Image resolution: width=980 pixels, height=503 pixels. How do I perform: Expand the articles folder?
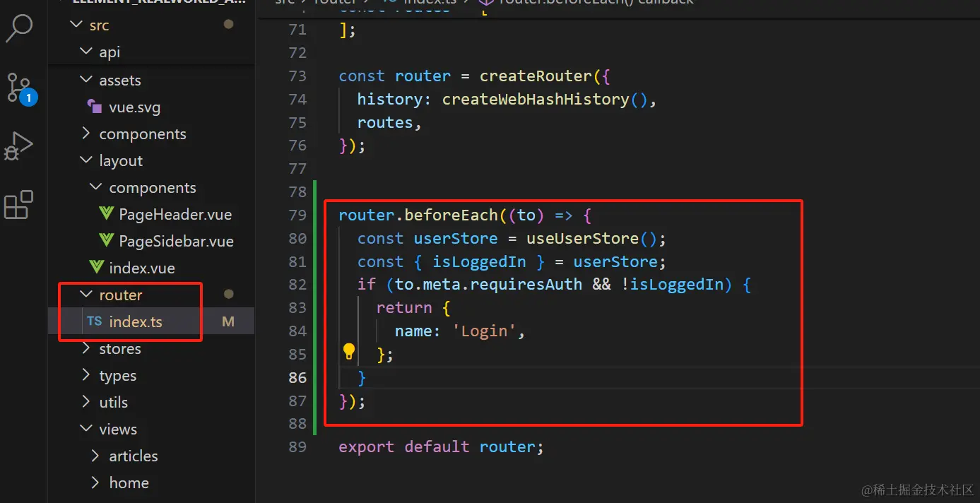point(95,456)
